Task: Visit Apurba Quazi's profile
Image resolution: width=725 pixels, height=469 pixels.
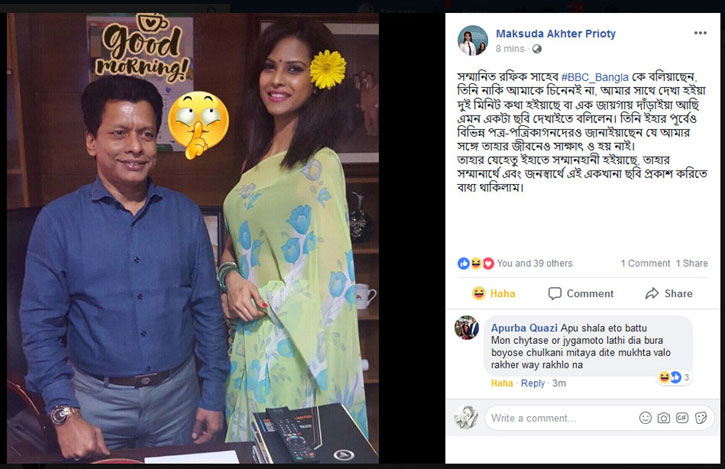Action: click(x=524, y=328)
